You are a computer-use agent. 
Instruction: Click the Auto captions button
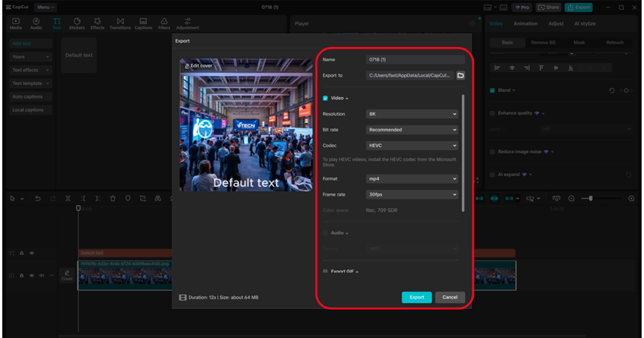point(31,96)
